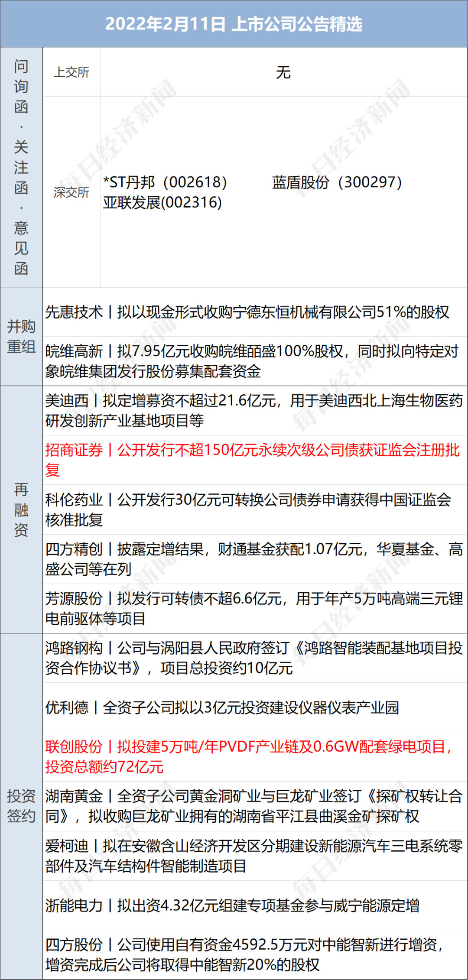Open the red 招商证券 bond announcement
Viewport: 468px width, 980px height.
click(x=252, y=460)
